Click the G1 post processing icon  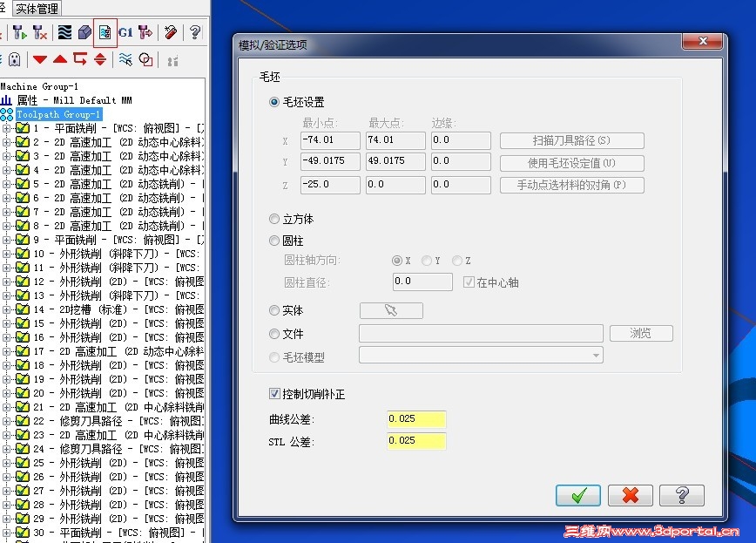[x=127, y=32]
